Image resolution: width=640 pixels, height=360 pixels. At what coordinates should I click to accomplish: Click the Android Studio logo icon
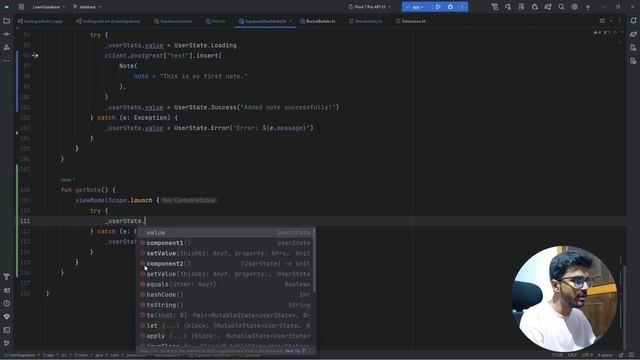coord(7,7)
